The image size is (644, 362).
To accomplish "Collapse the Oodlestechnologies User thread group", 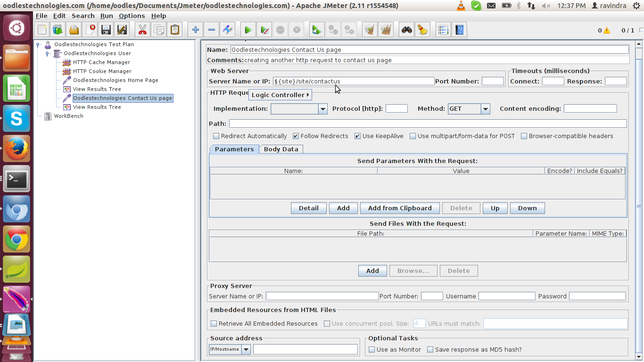I will 47,54.
